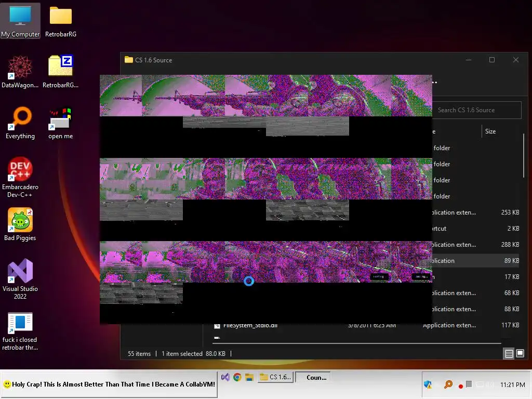Viewport: 532px width, 399px height.
Task: Select the 68 KB application extension row
Action: pos(476,293)
